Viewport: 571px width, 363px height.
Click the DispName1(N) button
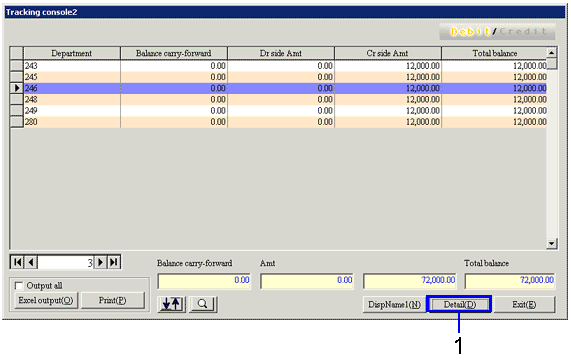coord(394,304)
